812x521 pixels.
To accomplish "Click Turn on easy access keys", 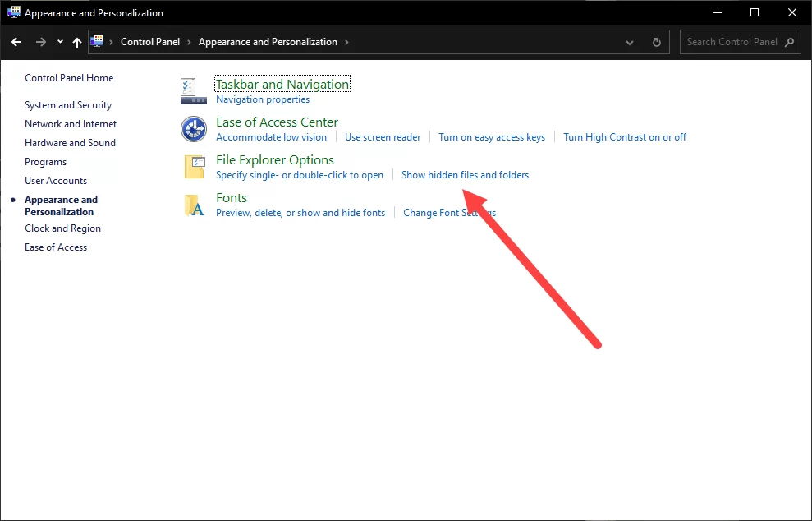I will pyautogui.click(x=491, y=136).
